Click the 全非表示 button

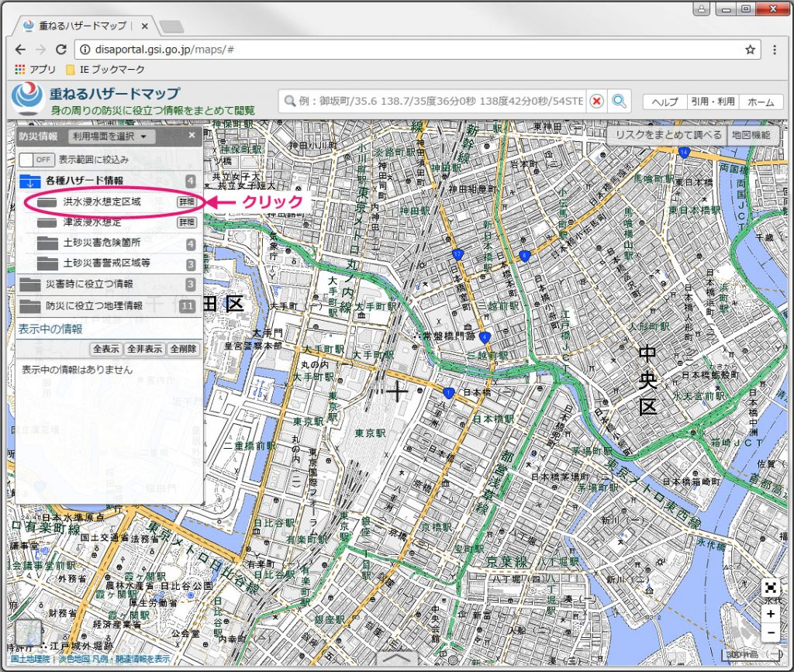145,349
